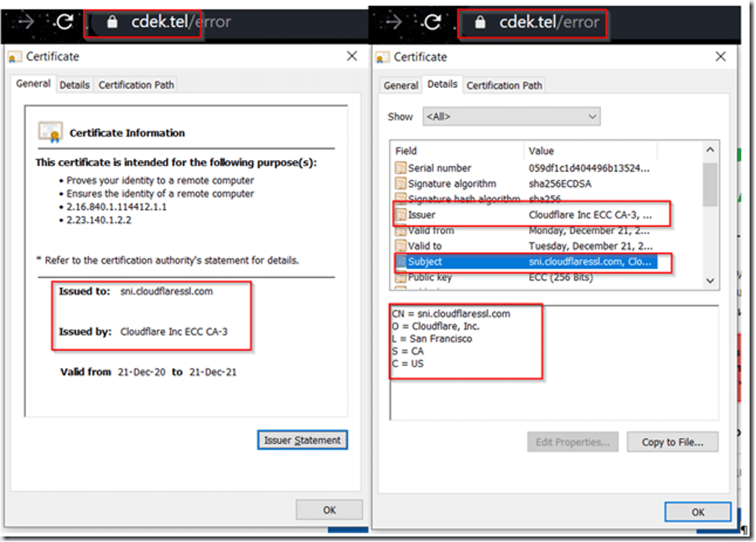Click the 'S = CA' line
Screen dimensions: 756x542
(408, 351)
